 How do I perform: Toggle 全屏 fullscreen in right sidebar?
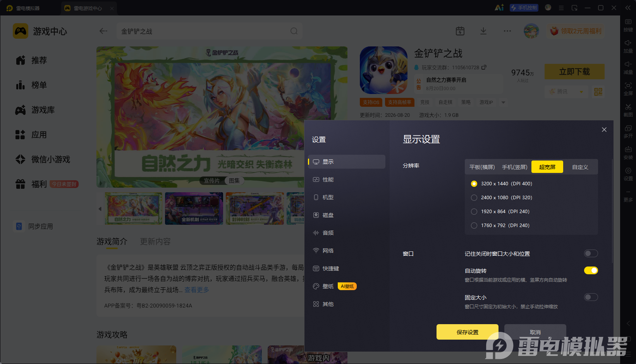(628, 89)
